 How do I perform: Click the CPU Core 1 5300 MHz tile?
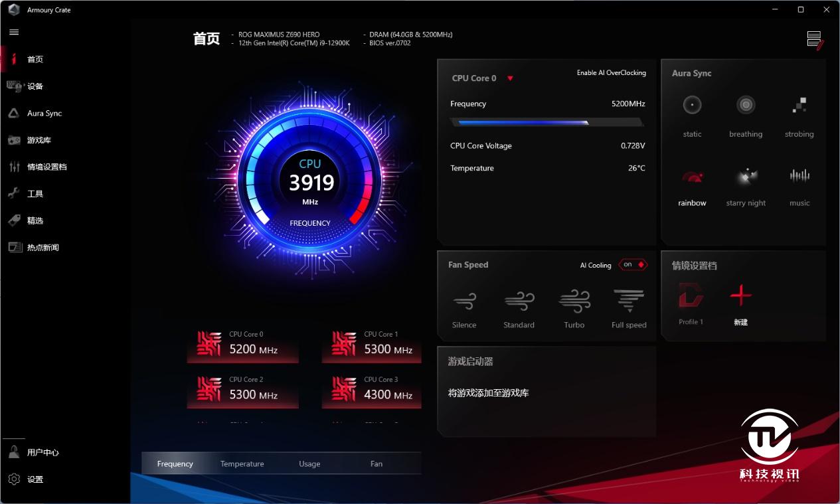coord(372,345)
